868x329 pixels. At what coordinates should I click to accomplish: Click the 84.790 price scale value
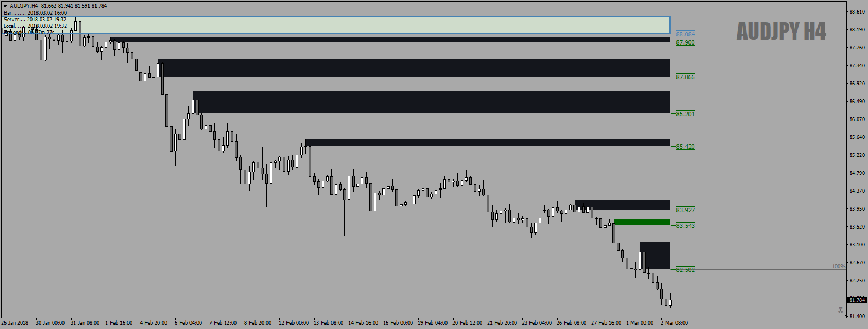857,173
